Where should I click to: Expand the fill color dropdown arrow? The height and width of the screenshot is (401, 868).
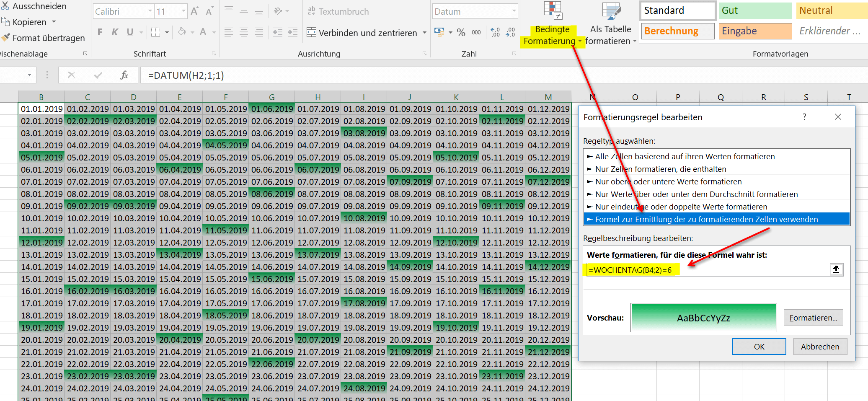(x=192, y=32)
